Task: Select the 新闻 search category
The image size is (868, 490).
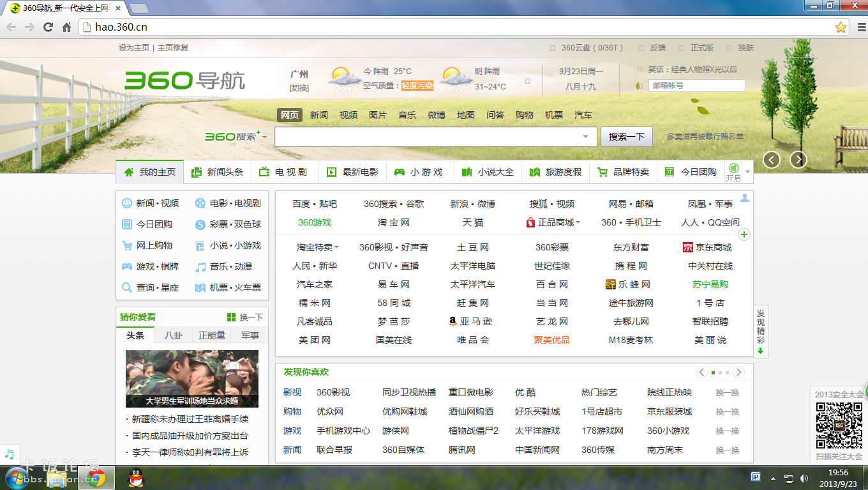Action: 319,115
